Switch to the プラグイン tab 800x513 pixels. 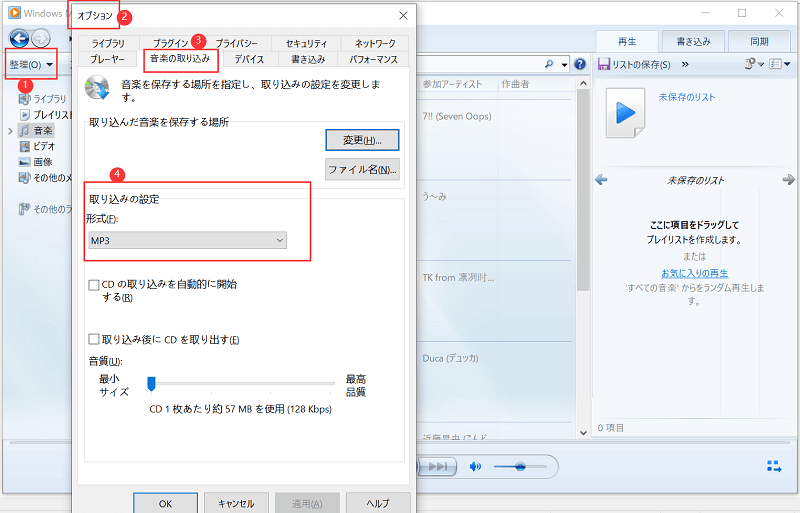(171, 43)
